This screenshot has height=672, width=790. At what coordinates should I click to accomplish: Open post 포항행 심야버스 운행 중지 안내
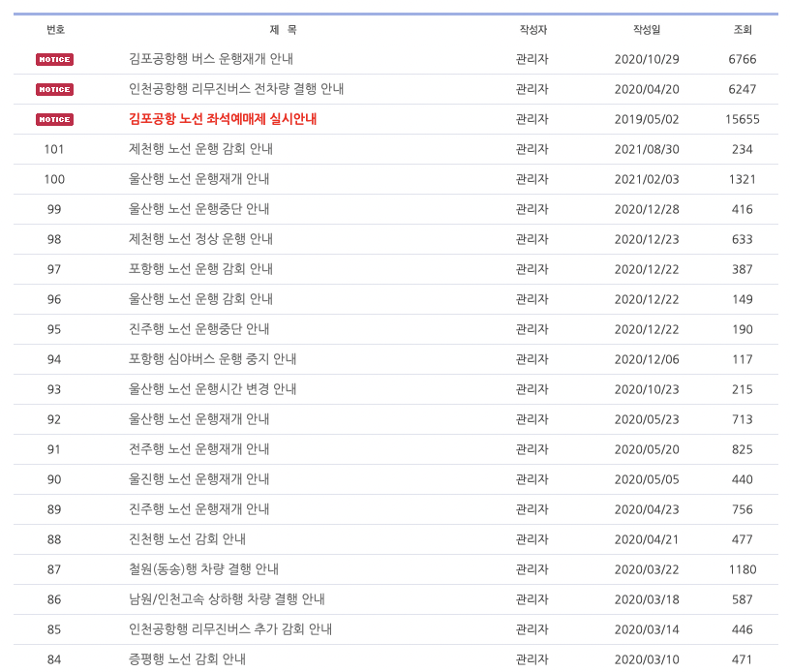[x=213, y=359]
